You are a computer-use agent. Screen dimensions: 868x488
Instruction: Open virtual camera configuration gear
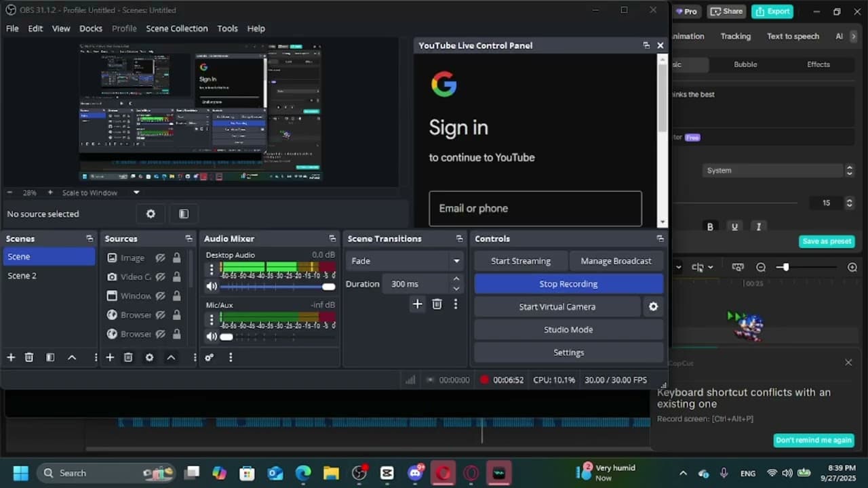tap(653, 306)
